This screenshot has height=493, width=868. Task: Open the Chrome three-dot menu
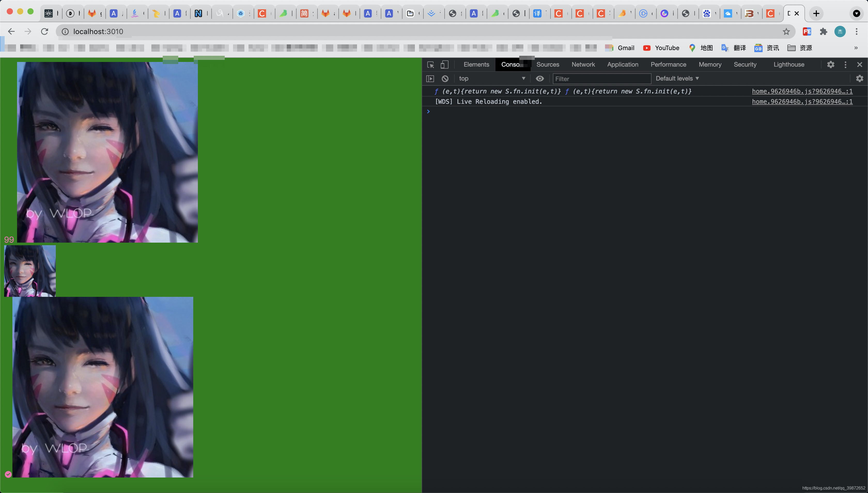[856, 31]
